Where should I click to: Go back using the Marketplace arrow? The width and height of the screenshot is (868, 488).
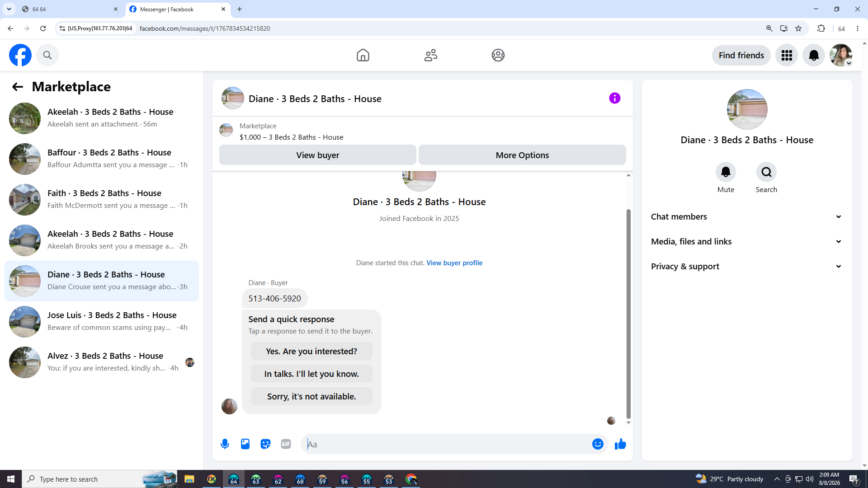17,87
